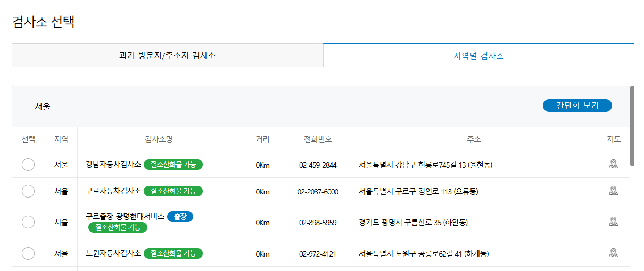This screenshot has height=271, width=644.
Task: Pick the 노원자동차검사소 radio button
Action: [x=28, y=253]
